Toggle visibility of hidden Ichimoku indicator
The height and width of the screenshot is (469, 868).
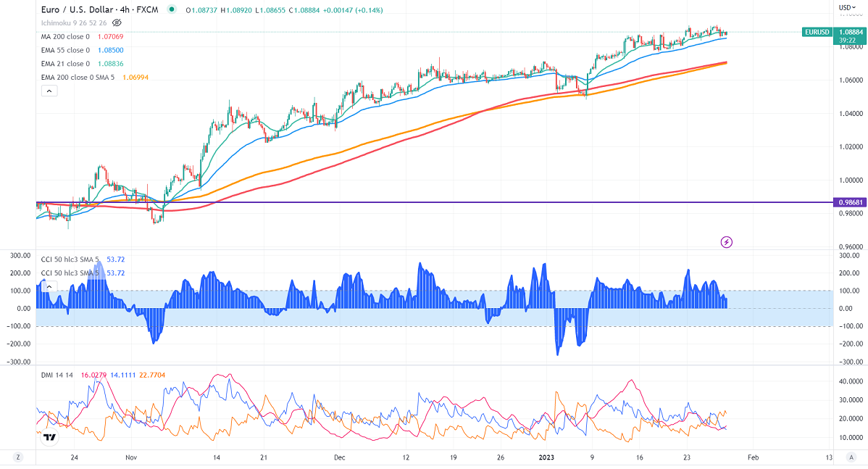pyautogui.click(x=117, y=23)
